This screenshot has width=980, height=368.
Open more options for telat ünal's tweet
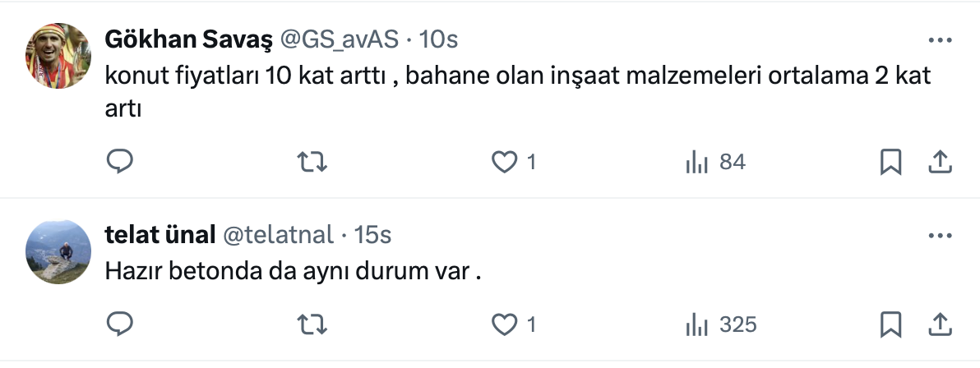click(x=939, y=236)
